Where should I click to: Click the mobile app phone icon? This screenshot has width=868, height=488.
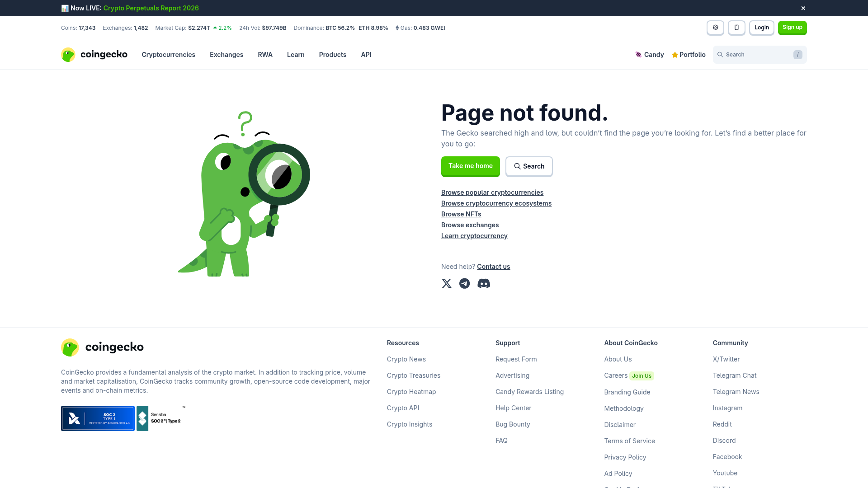click(x=736, y=28)
